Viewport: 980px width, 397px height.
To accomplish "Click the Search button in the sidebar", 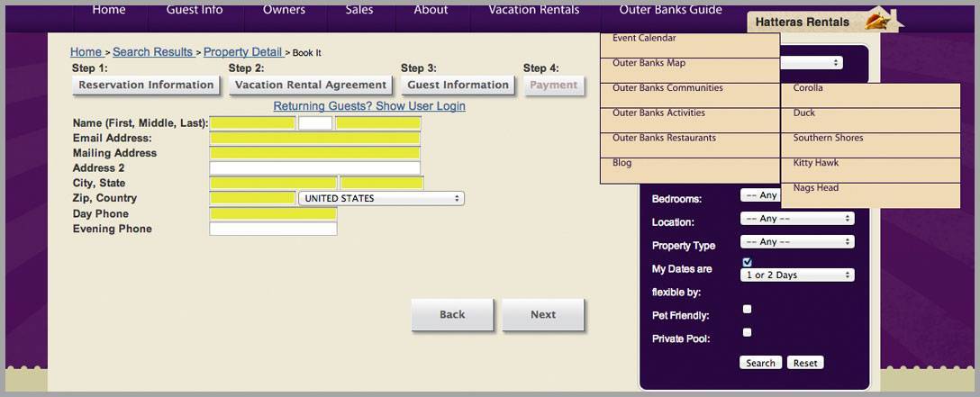I will click(x=760, y=363).
